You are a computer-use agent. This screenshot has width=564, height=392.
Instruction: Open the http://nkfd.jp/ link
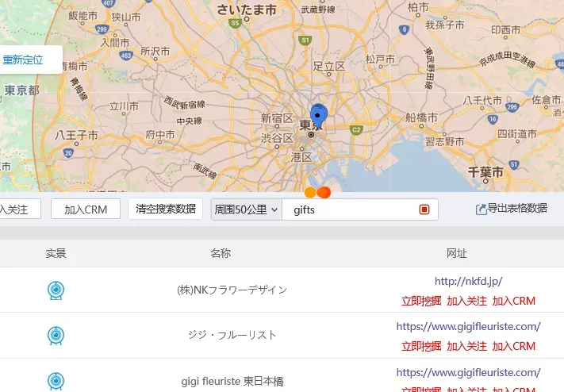coord(468,281)
